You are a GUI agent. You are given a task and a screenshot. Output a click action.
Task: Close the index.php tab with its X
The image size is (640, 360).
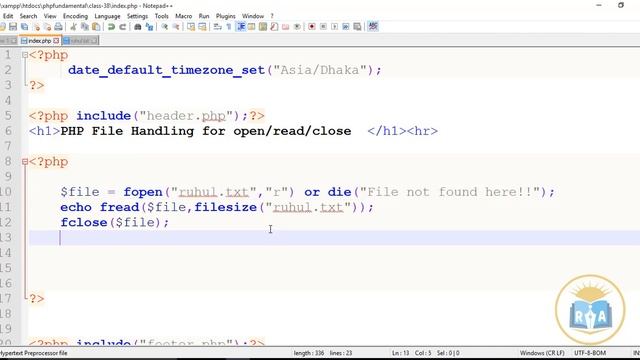[x=56, y=41]
